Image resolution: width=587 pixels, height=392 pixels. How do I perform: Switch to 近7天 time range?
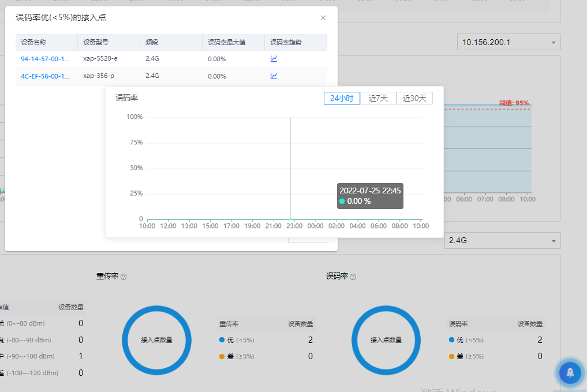click(x=379, y=98)
